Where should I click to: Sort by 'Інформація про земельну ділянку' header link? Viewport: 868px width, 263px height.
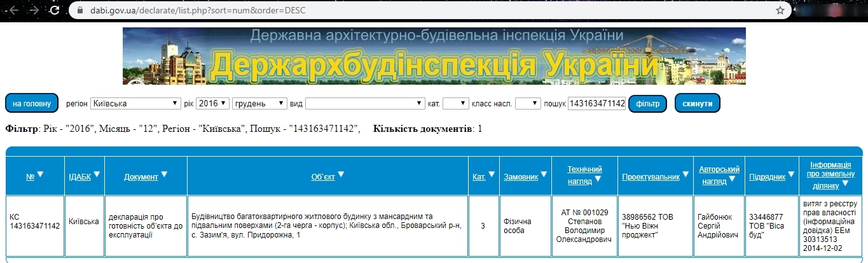coord(830,174)
